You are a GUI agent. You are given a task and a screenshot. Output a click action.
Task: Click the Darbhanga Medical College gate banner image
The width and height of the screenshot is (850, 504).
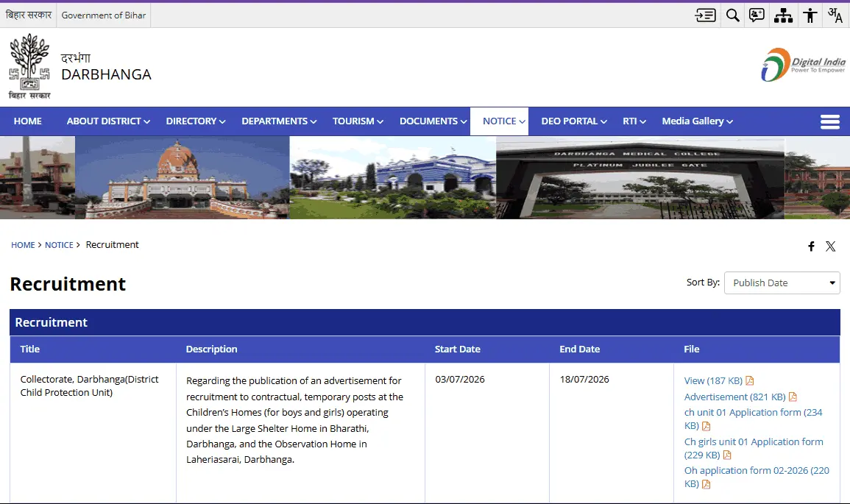[640, 178]
